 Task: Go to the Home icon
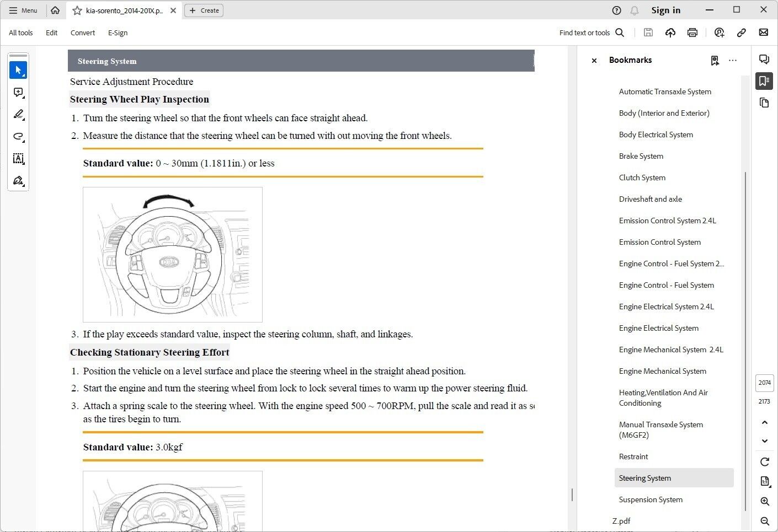(55, 10)
